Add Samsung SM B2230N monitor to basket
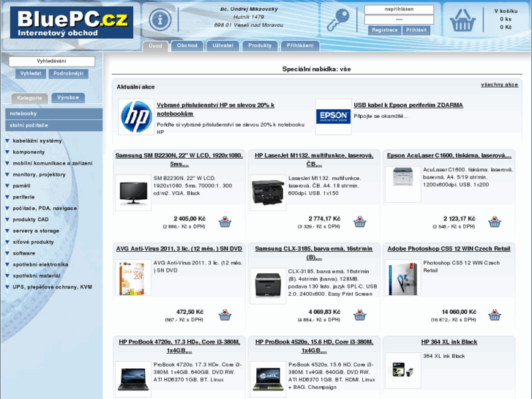Image resolution: width=532 pixels, height=399 pixels. (x=225, y=222)
